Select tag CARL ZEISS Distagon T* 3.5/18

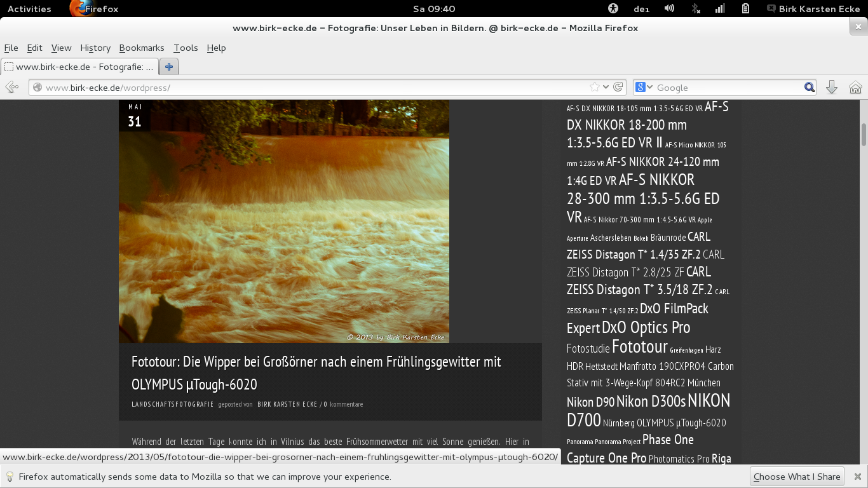click(x=639, y=280)
